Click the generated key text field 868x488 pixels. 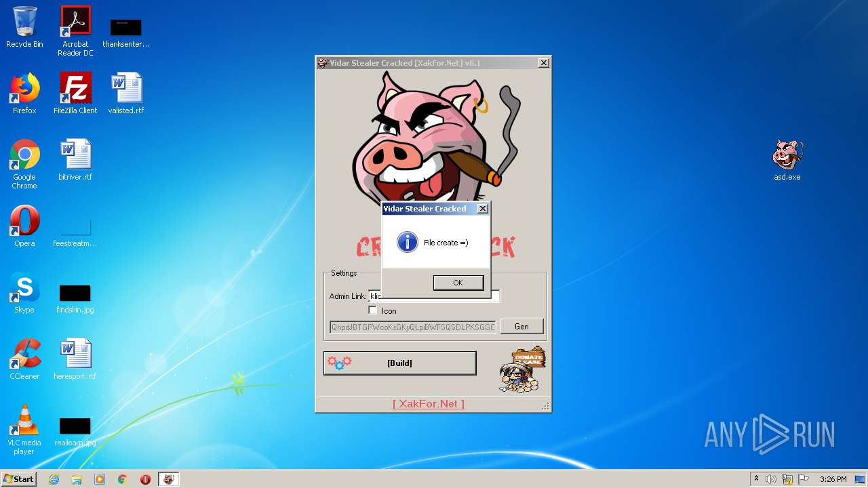click(412, 327)
